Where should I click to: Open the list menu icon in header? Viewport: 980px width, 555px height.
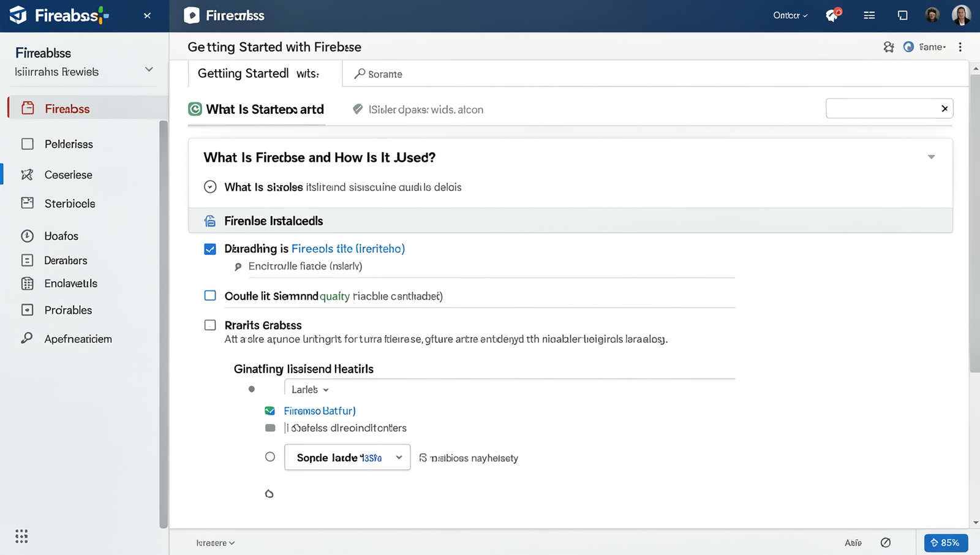click(869, 15)
